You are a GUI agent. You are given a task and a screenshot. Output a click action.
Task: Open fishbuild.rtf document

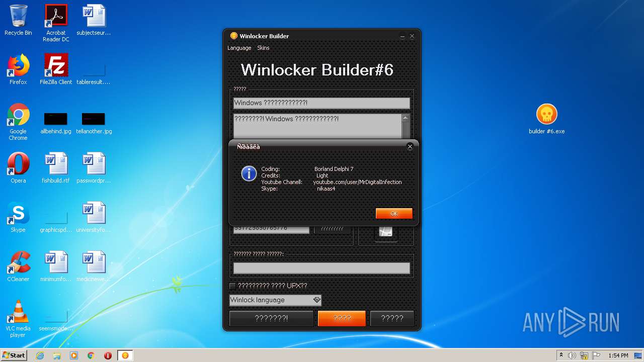point(56,168)
